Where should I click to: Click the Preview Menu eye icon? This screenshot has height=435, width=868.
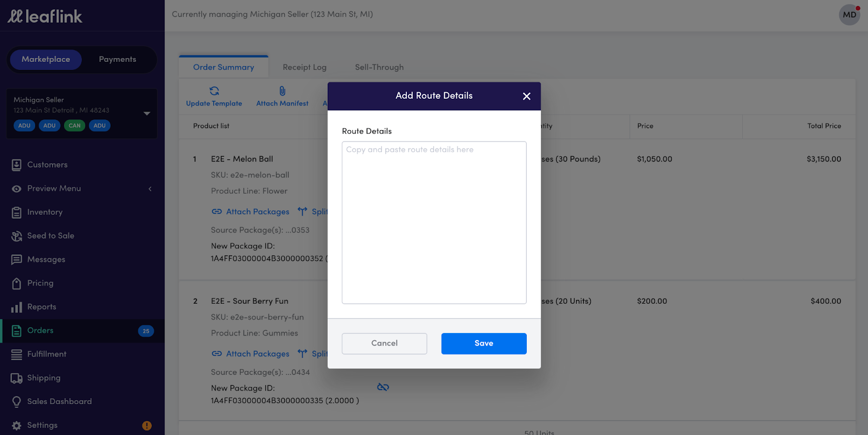(16, 189)
